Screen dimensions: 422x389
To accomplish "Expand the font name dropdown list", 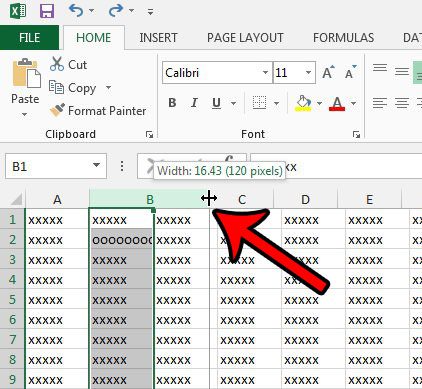I will pos(265,73).
